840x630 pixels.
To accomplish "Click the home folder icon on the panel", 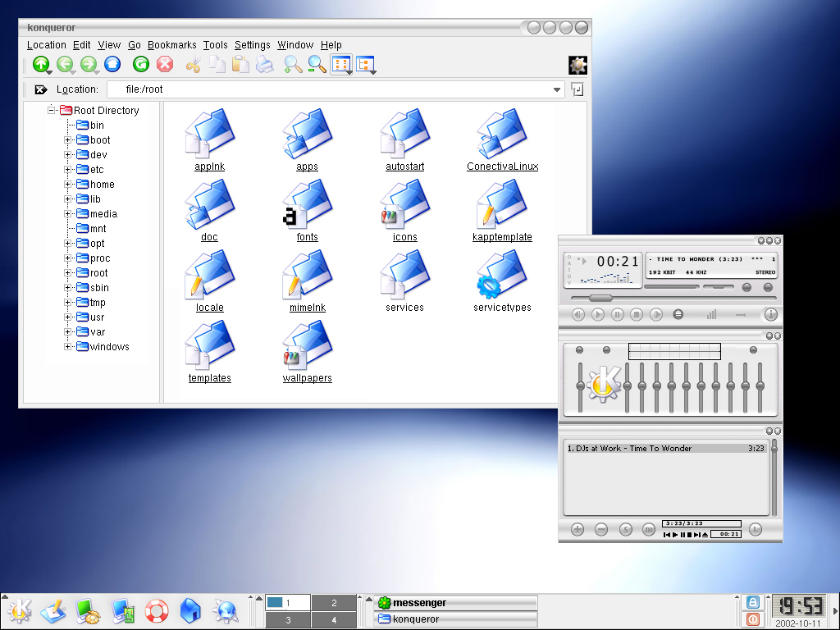I will coord(190,610).
